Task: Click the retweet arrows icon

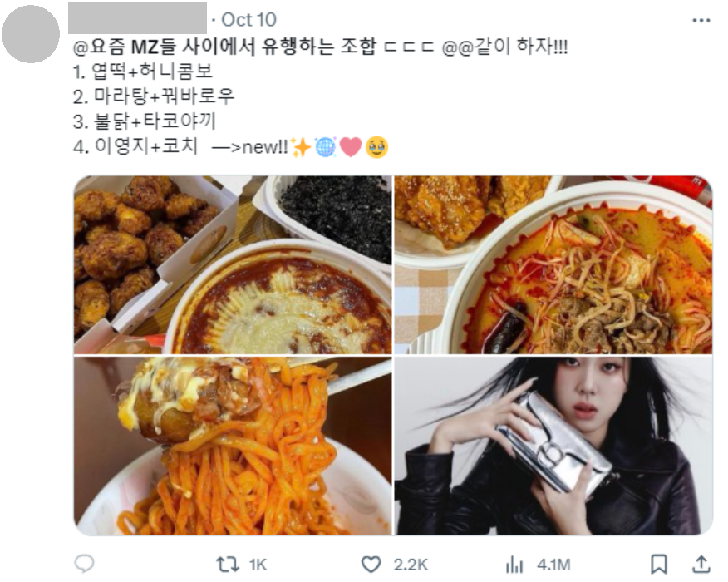Action: coord(228,565)
